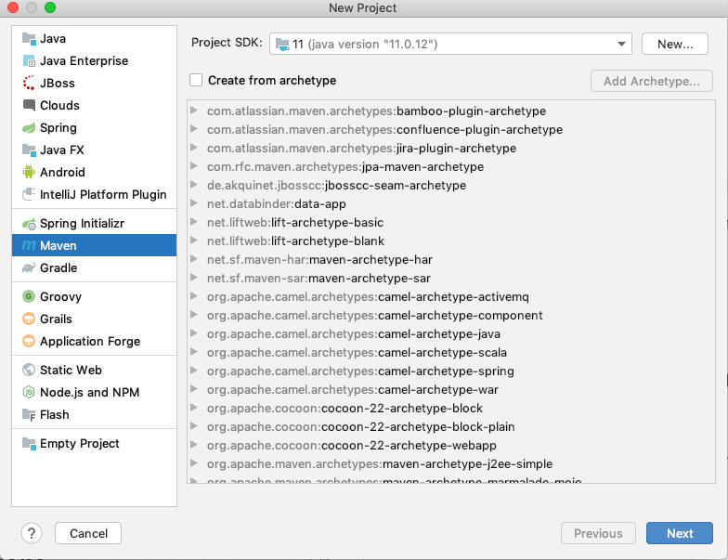The width and height of the screenshot is (728, 560).
Task: Click the Add Archetype... button
Action: click(x=652, y=82)
